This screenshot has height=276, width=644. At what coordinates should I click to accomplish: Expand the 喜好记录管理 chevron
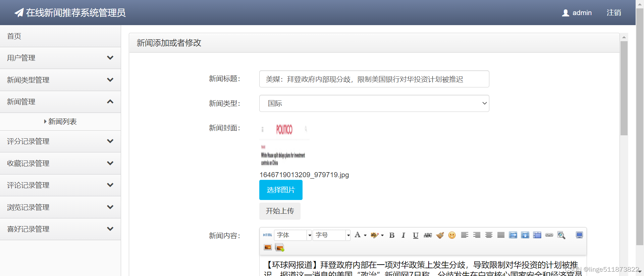pyautogui.click(x=110, y=229)
